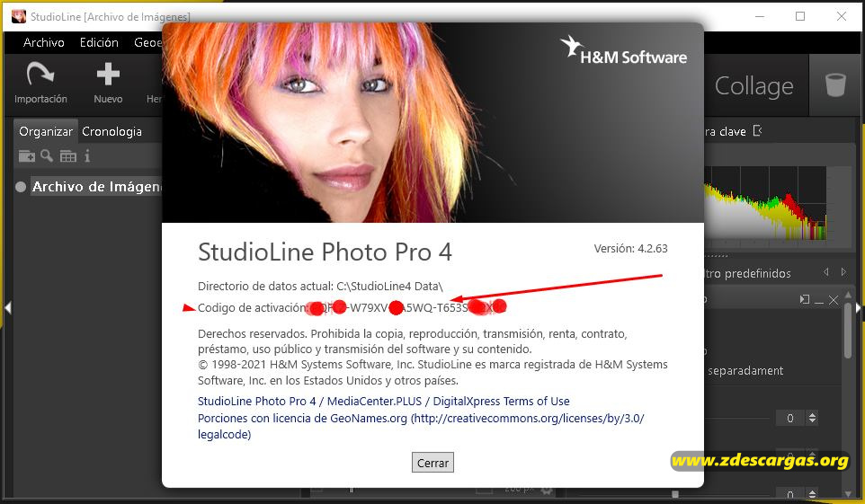Go to previous predefined filter arrow
865x504 pixels.
click(x=825, y=272)
